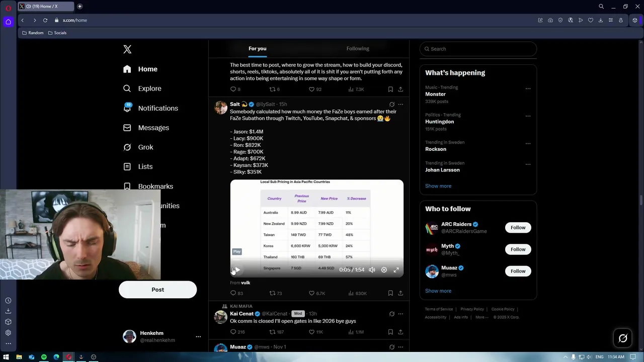Bookmark Kai Cenat's post
The height and width of the screenshot is (362, 644).
coord(390,332)
